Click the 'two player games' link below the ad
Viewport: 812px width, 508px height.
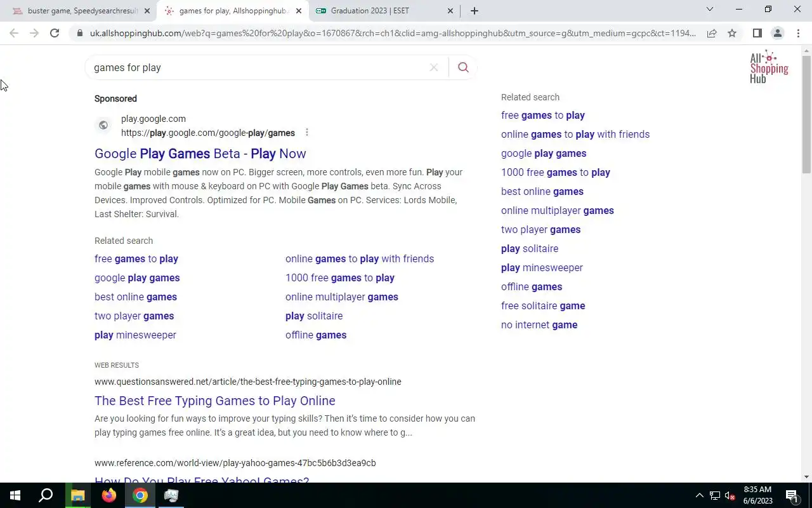134,316
